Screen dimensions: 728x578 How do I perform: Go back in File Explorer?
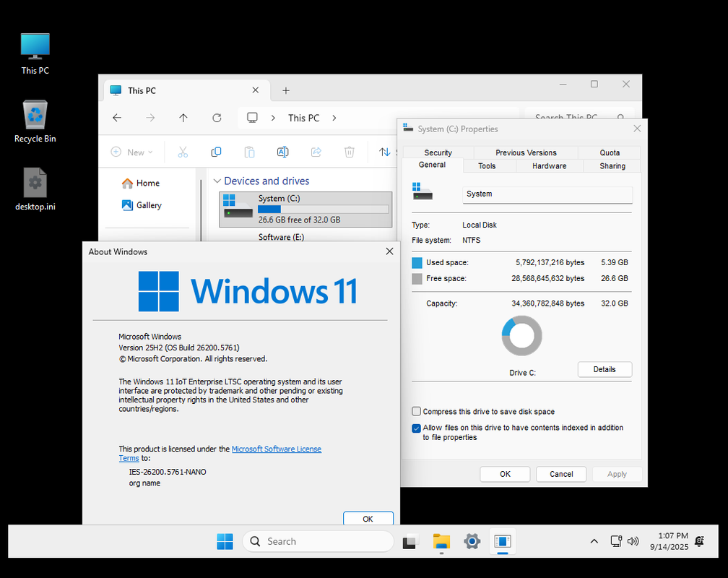pyautogui.click(x=117, y=118)
